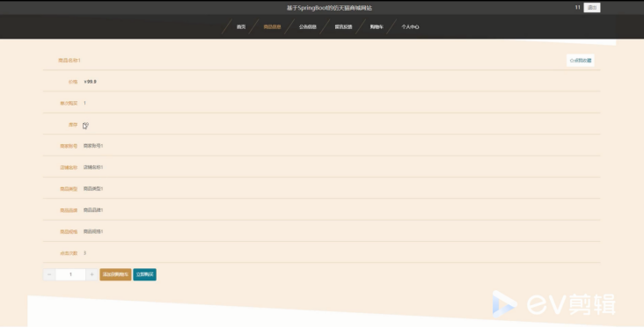The image size is (644, 328).
Task: Open the 公告信息 announcements tab
Action: 308,26
